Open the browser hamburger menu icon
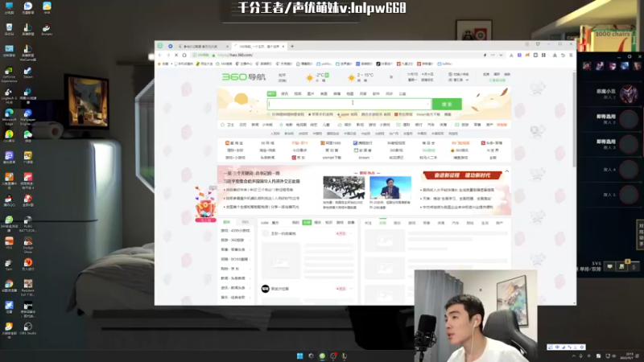Viewport: 644px width, 362px height. click(571, 55)
